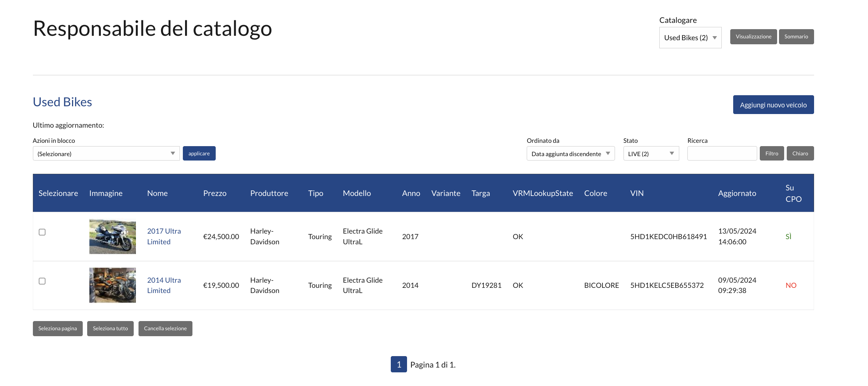
Task: Open the Ordinato da sorting dropdown
Action: [570, 154]
